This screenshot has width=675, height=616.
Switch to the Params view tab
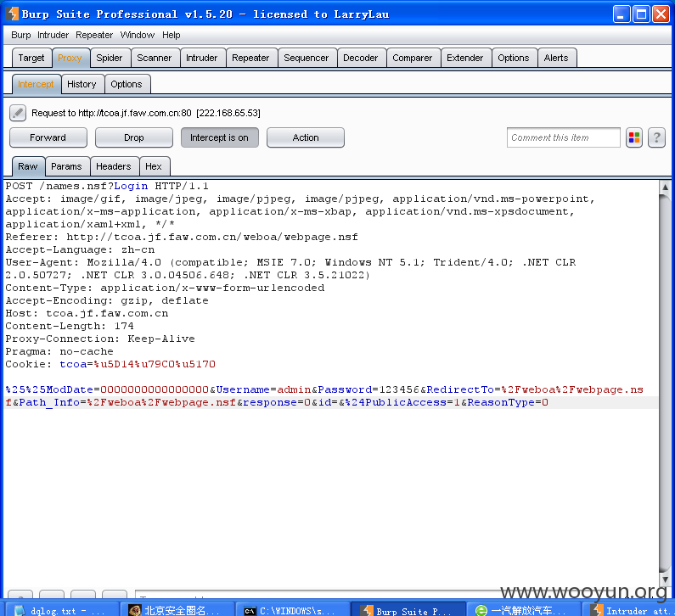[66, 166]
